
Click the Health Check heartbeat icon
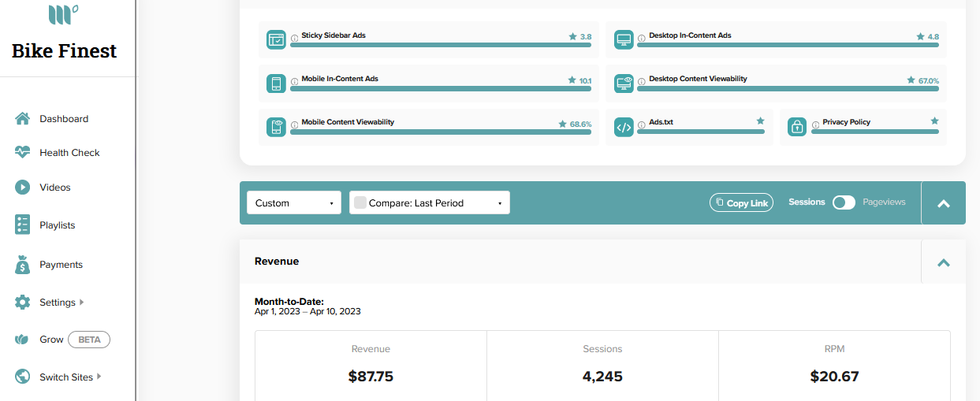click(23, 153)
